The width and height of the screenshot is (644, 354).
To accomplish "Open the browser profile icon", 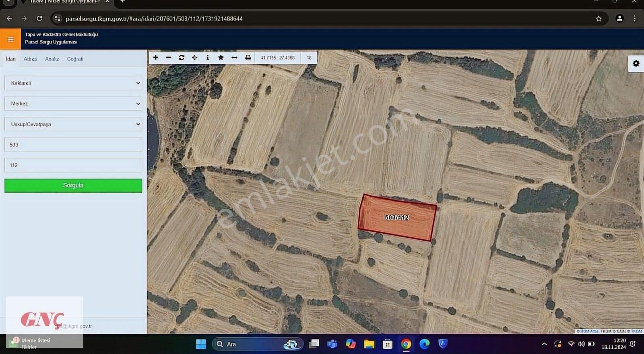I will pos(619,19).
